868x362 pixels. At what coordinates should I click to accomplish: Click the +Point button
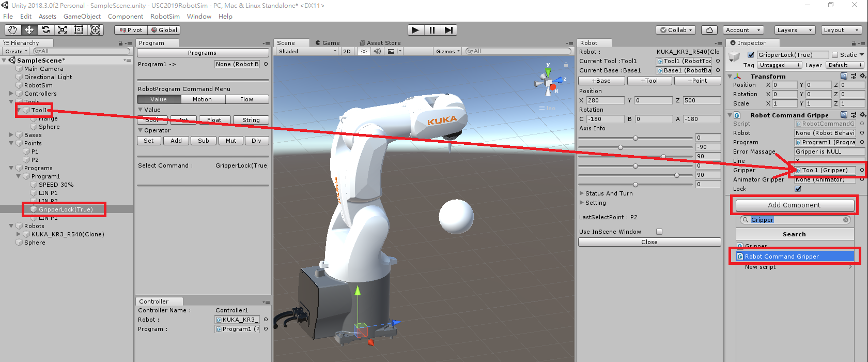coord(698,81)
